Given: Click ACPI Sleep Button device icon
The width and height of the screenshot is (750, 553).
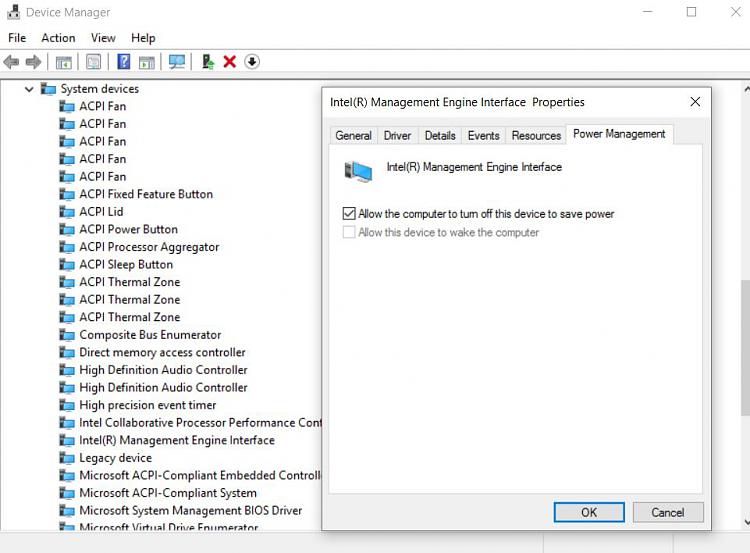Looking at the screenshot, I should [67, 265].
